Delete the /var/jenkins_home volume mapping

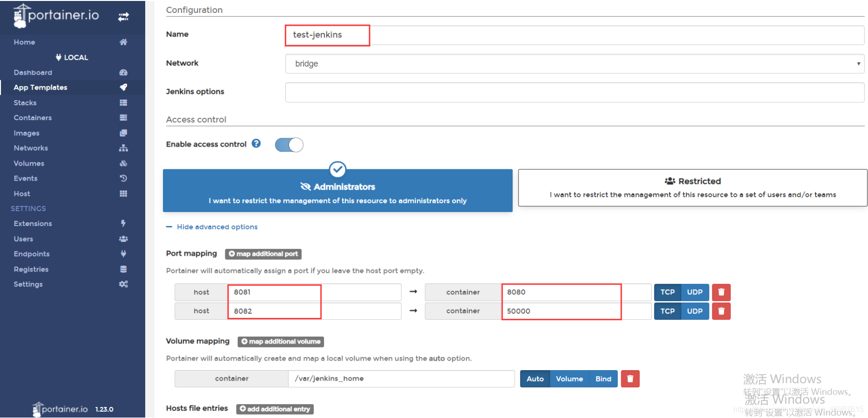click(630, 379)
